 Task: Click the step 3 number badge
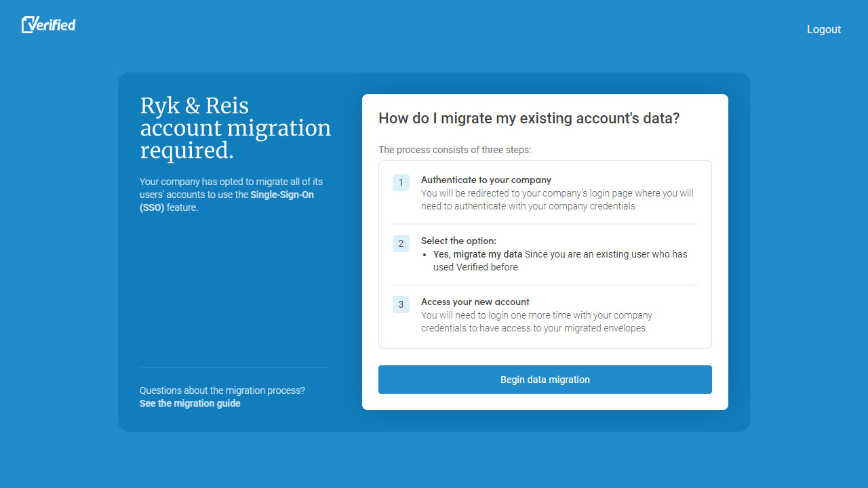(x=401, y=304)
